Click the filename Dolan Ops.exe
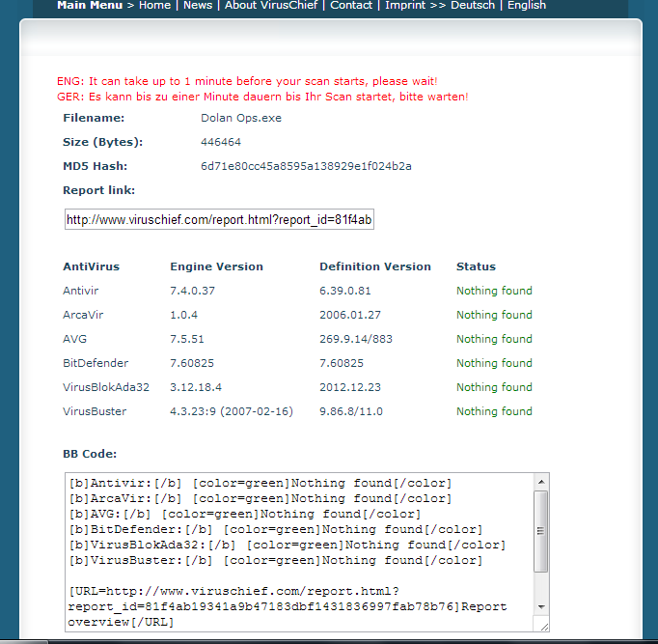Screen dimensions: 658x644 pos(241,118)
